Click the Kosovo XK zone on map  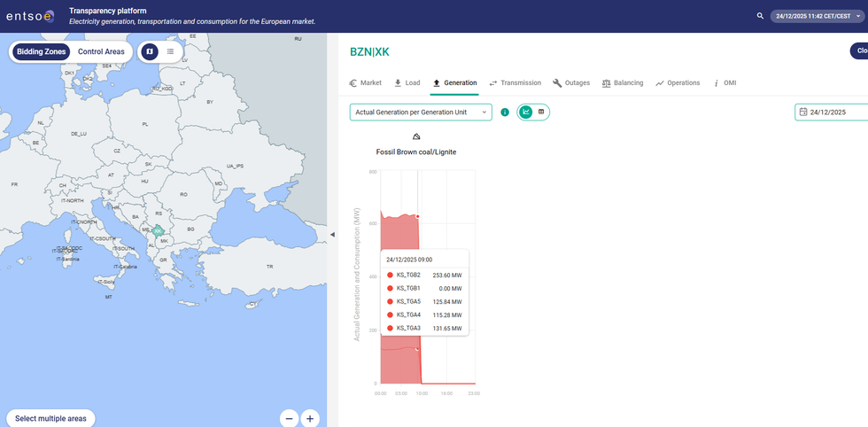[x=158, y=231]
